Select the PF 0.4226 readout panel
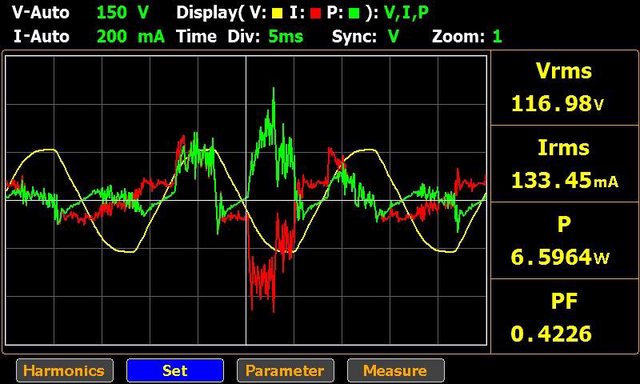The image size is (640, 384). (564, 317)
